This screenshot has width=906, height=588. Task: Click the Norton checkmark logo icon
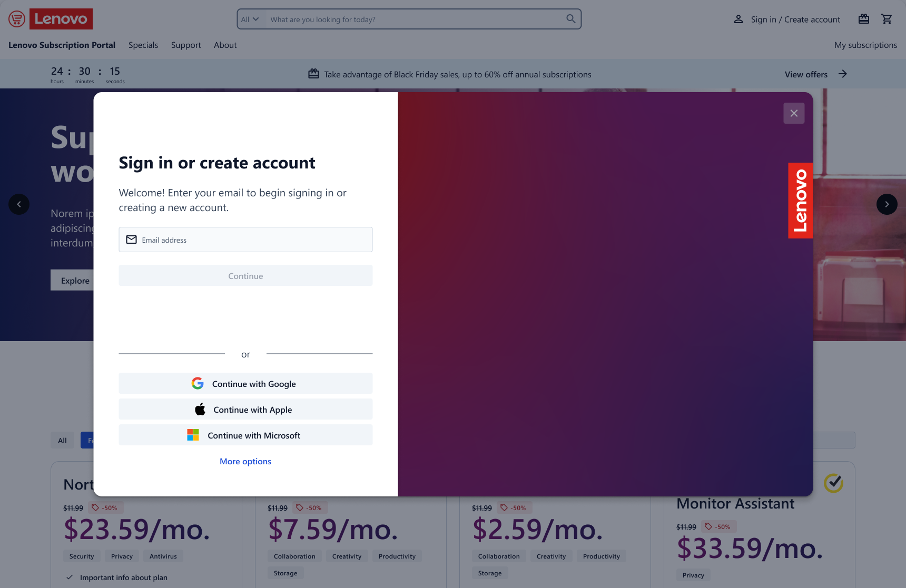834,483
